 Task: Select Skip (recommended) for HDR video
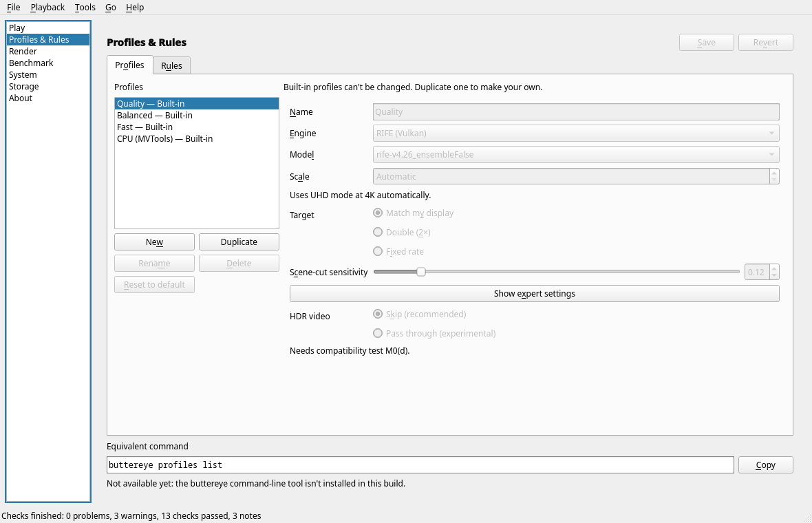click(420, 314)
